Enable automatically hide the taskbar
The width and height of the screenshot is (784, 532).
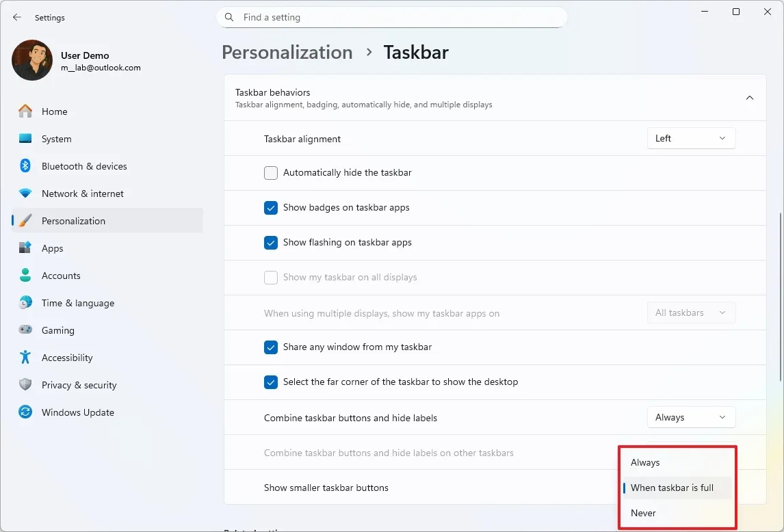coord(270,173)
